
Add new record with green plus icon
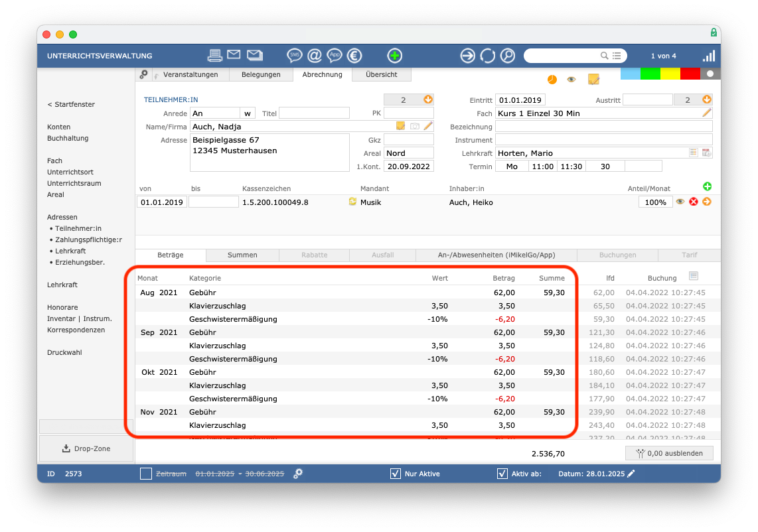394,56
